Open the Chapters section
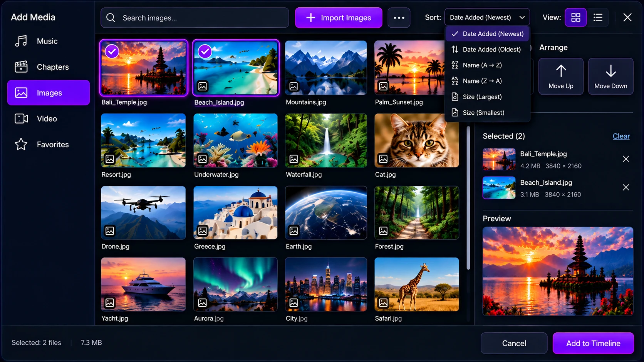The width and height of the screenshot is (644, 362). 48,67
